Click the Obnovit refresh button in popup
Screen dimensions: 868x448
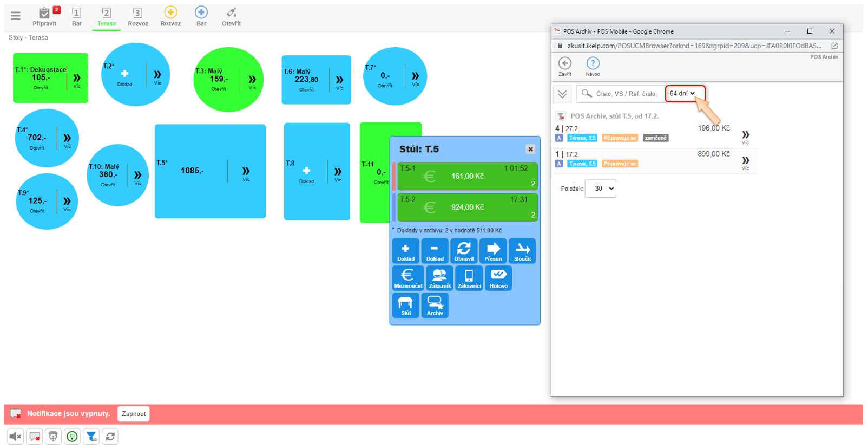click(x=464, y=251)
